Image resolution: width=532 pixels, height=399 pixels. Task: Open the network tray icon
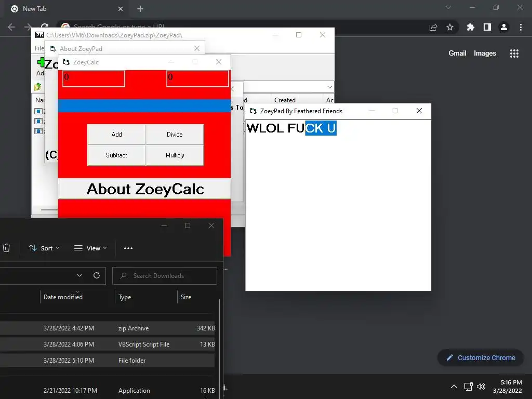[x=469, y=387]
